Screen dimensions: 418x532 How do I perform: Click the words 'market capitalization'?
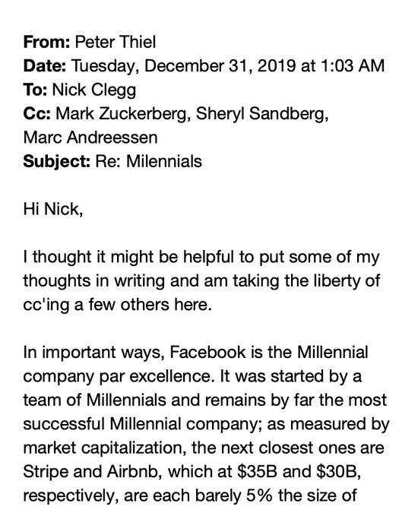pyautogui.click(x=105, y=448)
